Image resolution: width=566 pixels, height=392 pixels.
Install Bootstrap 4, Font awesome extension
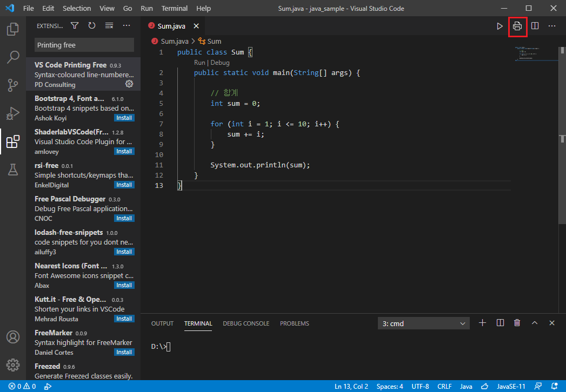pyautogui.click(x=124, y=118)
